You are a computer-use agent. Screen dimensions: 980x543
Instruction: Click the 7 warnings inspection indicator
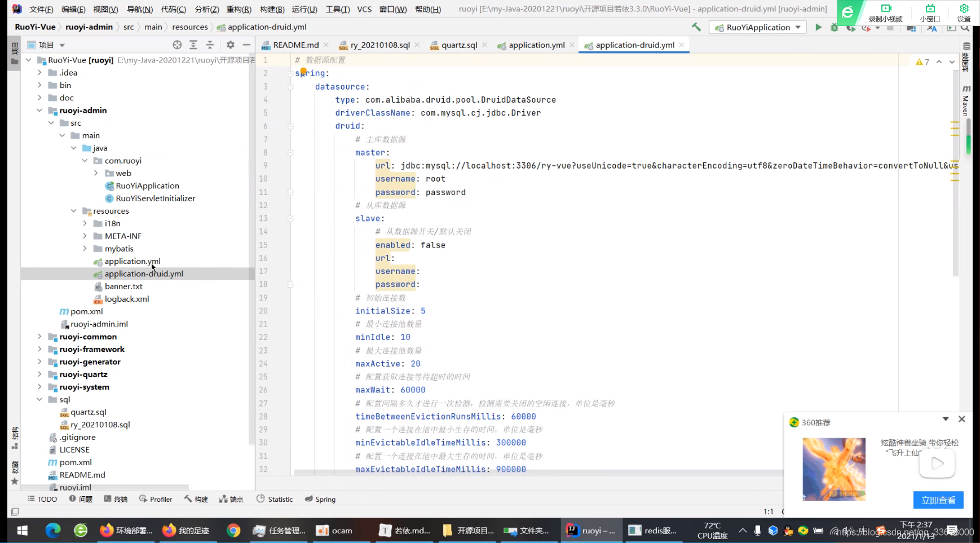point(922,62)
